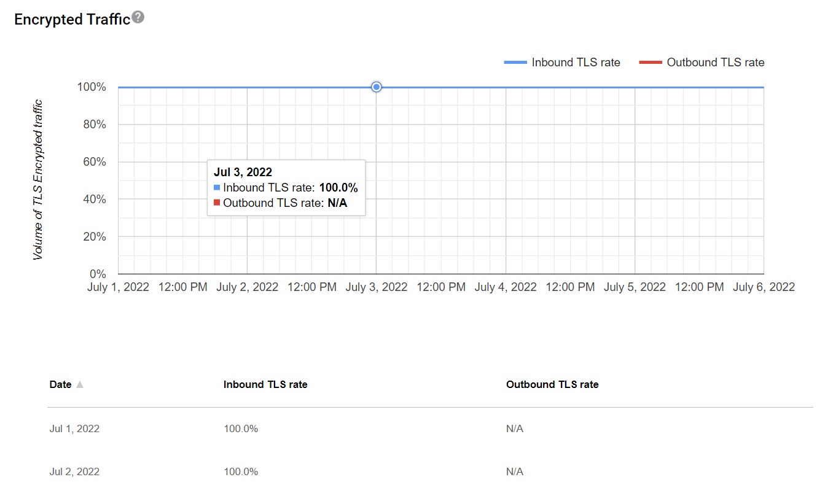Click blue square in the tooltip
This screenshot has height=504, width=825.
pyautogui.click(x=217, y=187)
